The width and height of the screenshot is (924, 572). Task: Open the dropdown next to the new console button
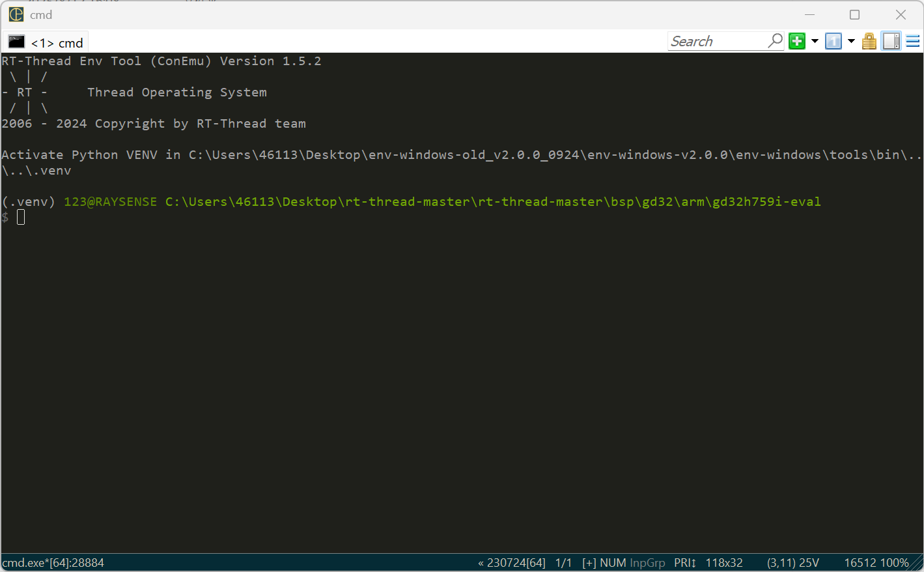point(814,40)
